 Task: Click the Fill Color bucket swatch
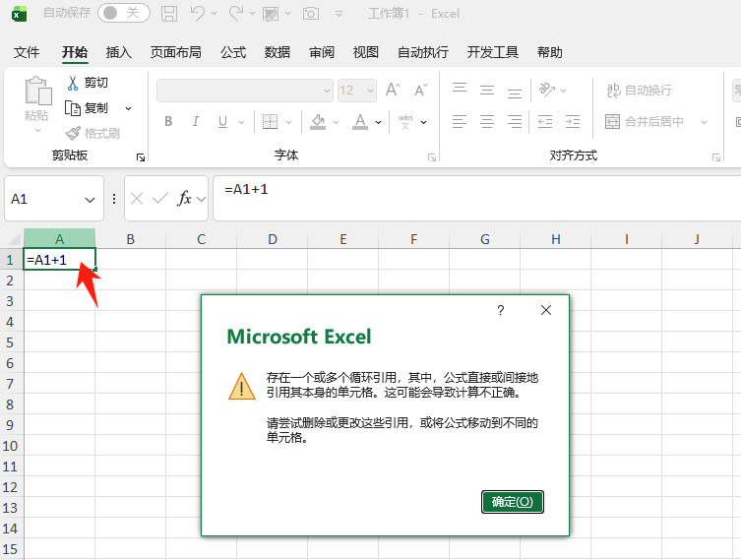pyautogui.click(x=318, y=122)
